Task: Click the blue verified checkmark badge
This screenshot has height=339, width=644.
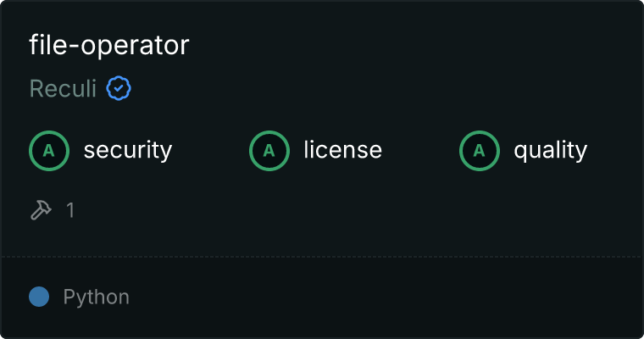Action: coord(119,88)
